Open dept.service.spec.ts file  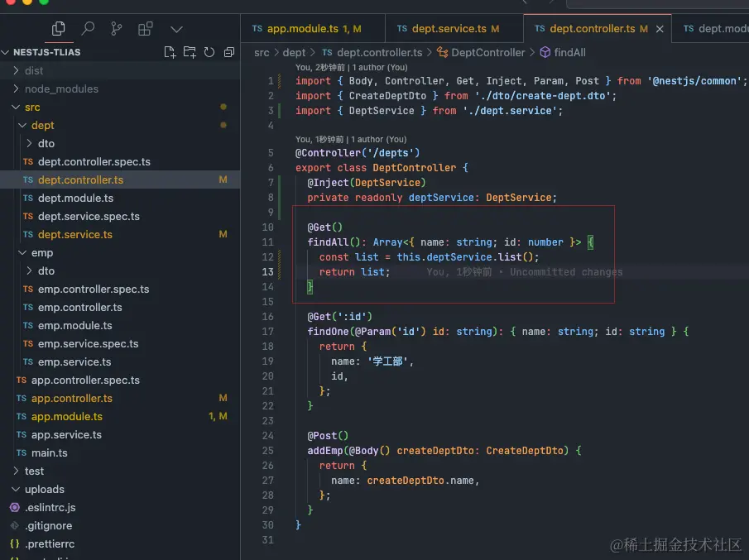click(x=89, y=216)
